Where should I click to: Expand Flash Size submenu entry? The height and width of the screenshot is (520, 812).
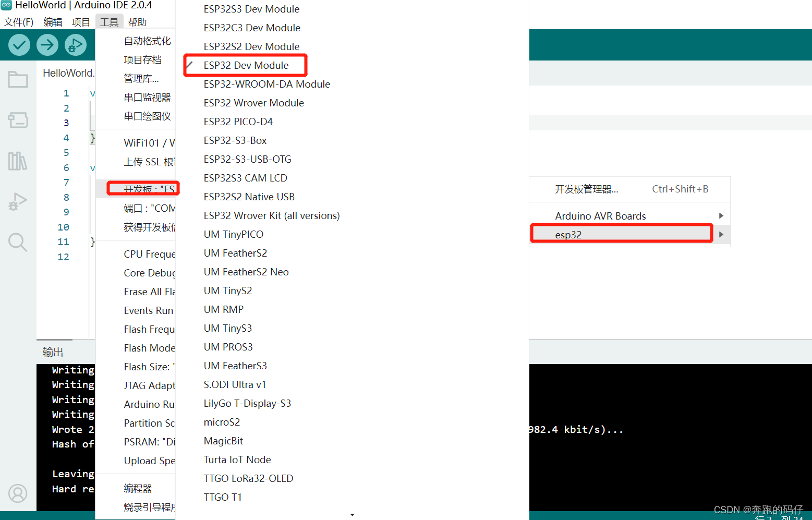(136, 367)
